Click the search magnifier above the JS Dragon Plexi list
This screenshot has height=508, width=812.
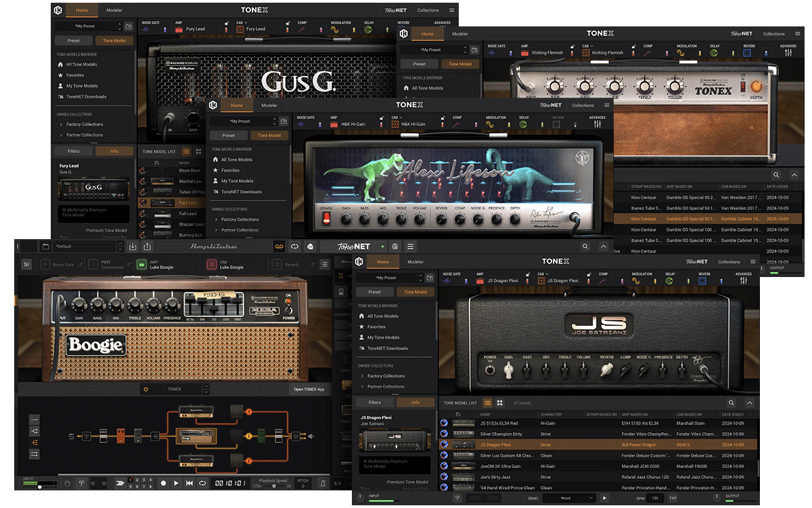tap(731, 403)
